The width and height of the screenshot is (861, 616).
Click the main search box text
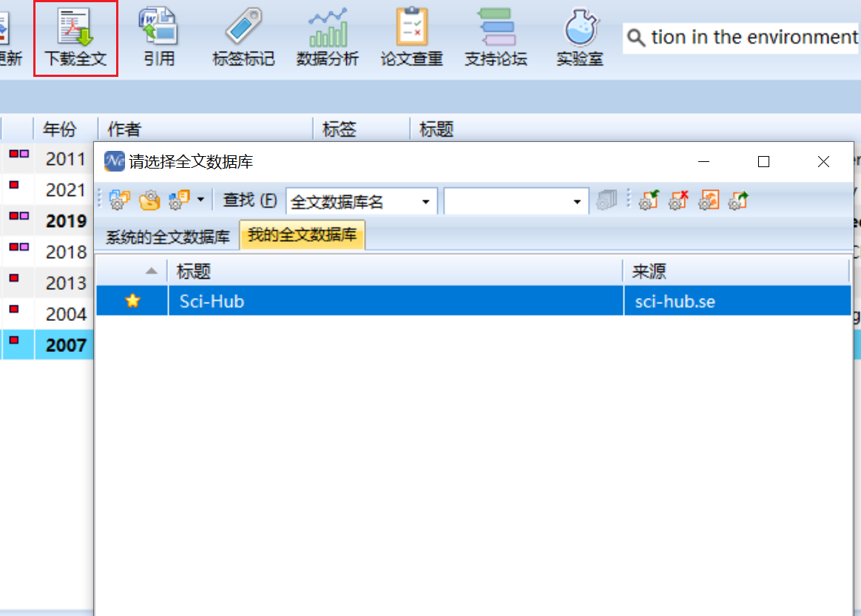754,37
